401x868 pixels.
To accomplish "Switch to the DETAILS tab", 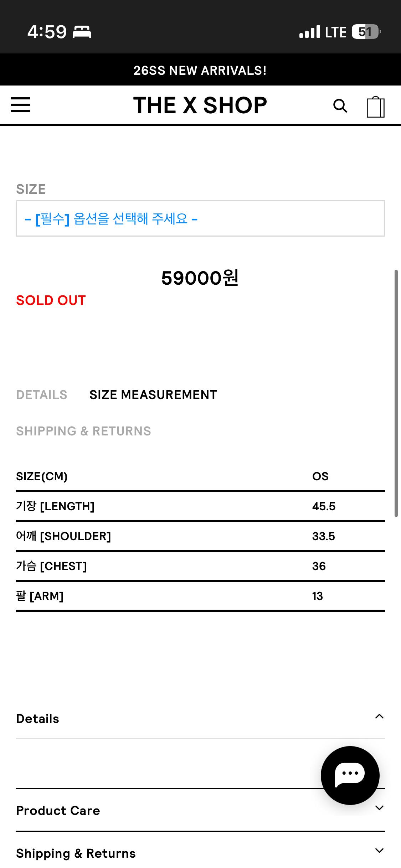I will pos(42,395).
